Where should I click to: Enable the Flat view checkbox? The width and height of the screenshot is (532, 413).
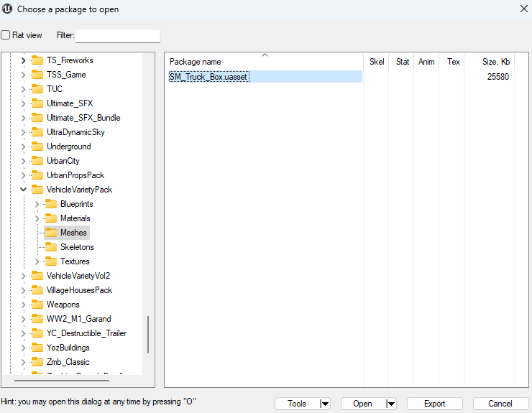6,35
